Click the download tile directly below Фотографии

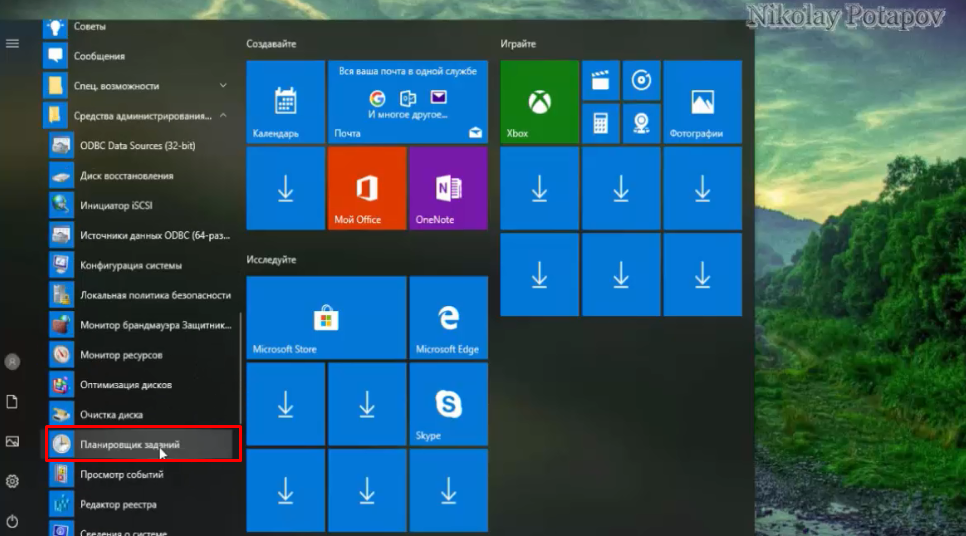click(x=702, y=189)
